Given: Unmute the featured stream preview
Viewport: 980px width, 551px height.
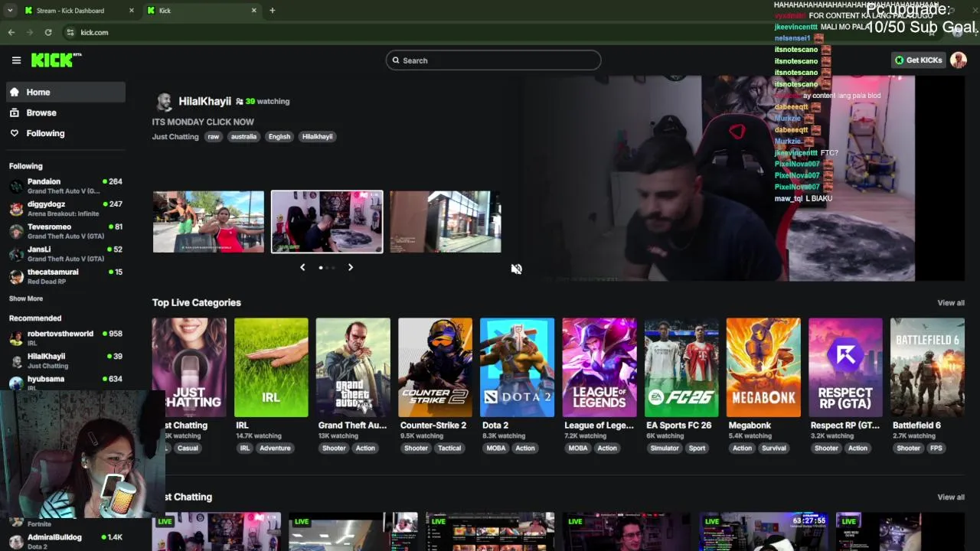Looking at the screenshot, I should (517, 269).
